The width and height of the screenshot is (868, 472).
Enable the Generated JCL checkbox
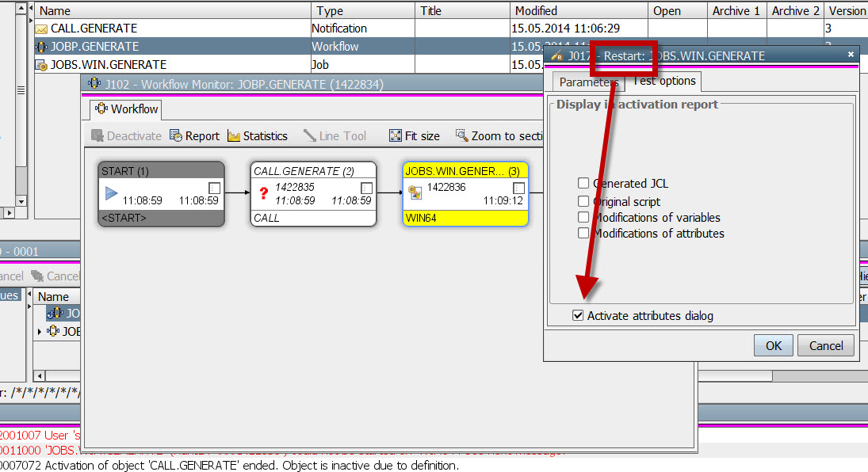(583, 185)
